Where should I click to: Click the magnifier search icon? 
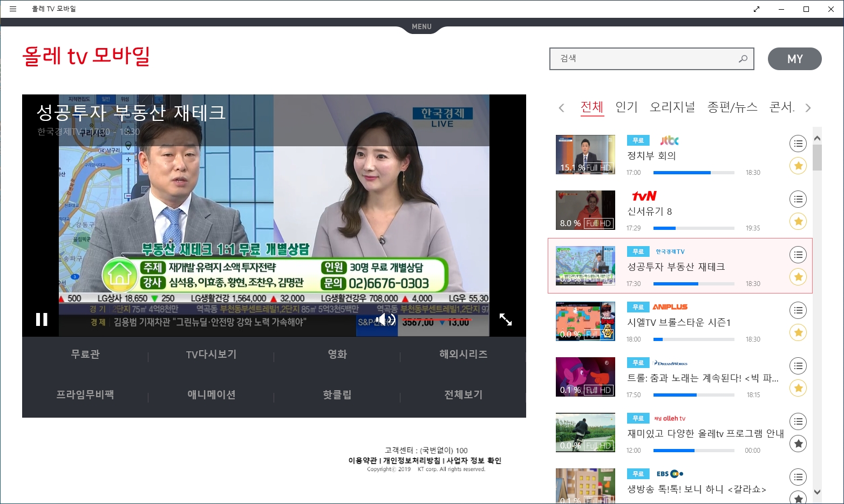743,59
